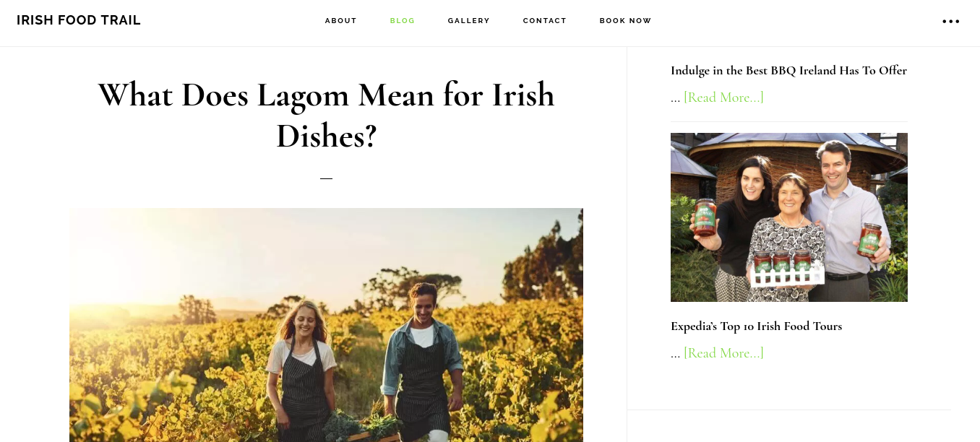The height and width of the screenshot is (442, 980).
Task: Click Read More under BBQ Ireland post
Action: point(723,97)
